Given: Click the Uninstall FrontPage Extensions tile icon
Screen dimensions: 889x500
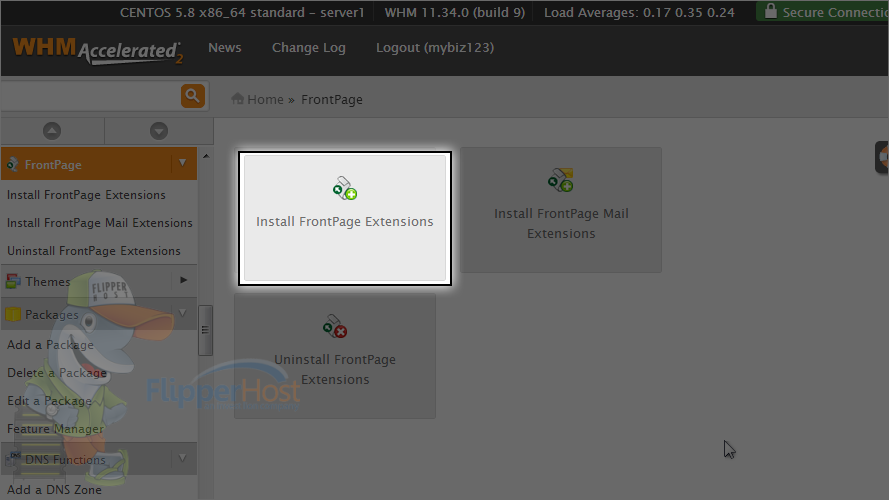Looking at the screenshot, I should (x=335, y=326).
